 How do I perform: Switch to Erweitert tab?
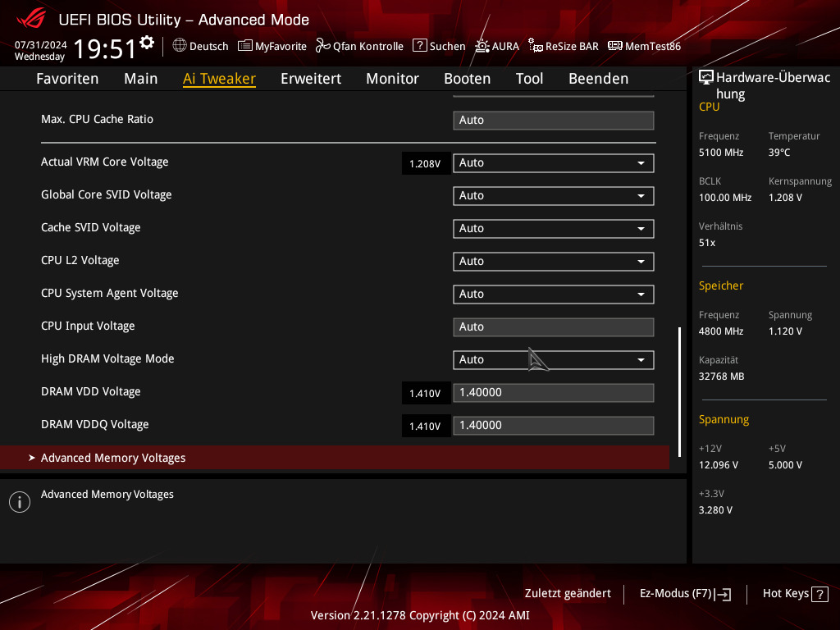click(311, 79)
